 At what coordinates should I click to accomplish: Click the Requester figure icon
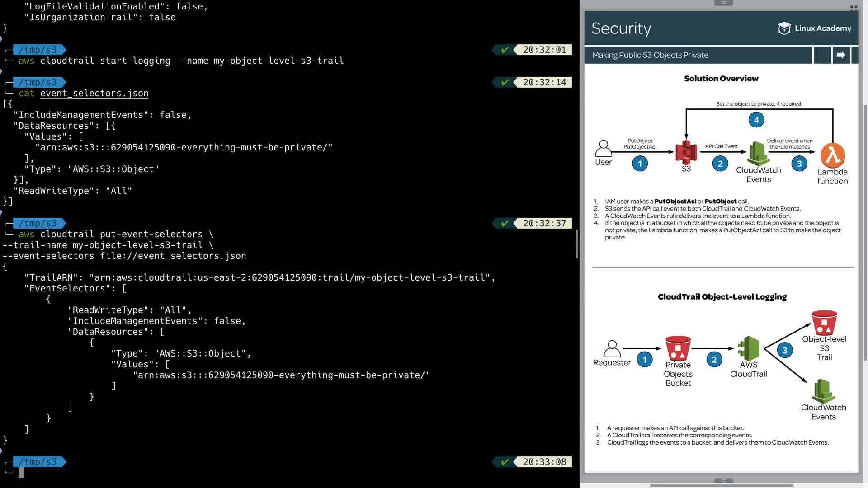click(x=612, y=349)
